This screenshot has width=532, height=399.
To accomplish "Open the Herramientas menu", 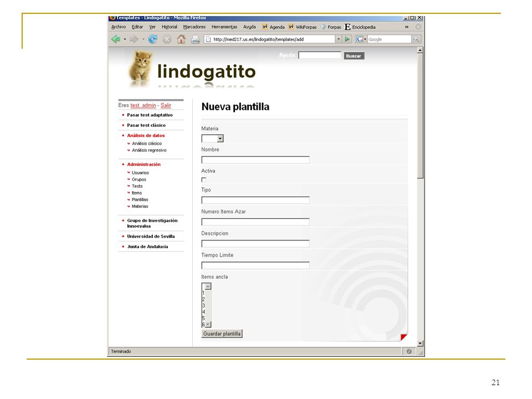I will pyautogui.click(x=224, y=27).
